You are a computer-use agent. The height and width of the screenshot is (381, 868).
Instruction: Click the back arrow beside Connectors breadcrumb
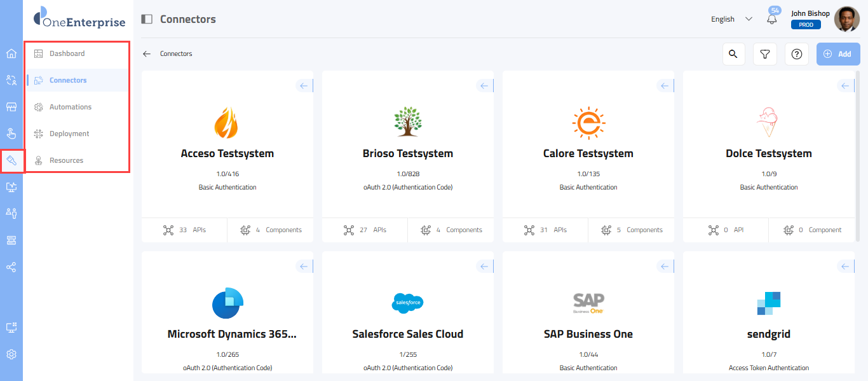tap(147, 54)
